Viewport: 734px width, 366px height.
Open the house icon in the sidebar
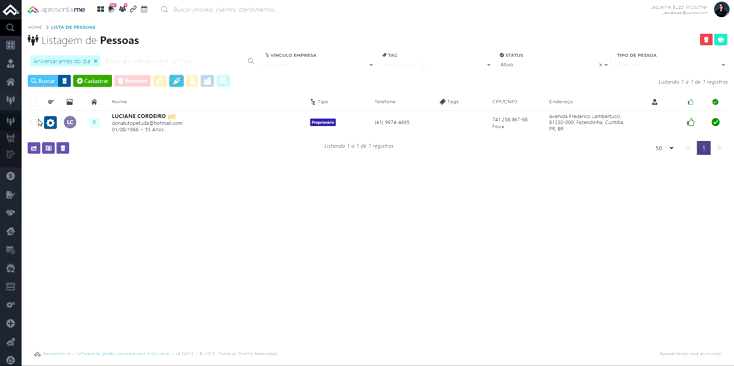pos(10,82)
